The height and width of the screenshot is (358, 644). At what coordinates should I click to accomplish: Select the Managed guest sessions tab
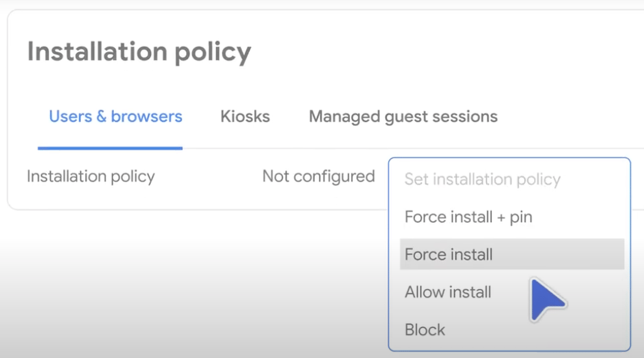(403, 117)
